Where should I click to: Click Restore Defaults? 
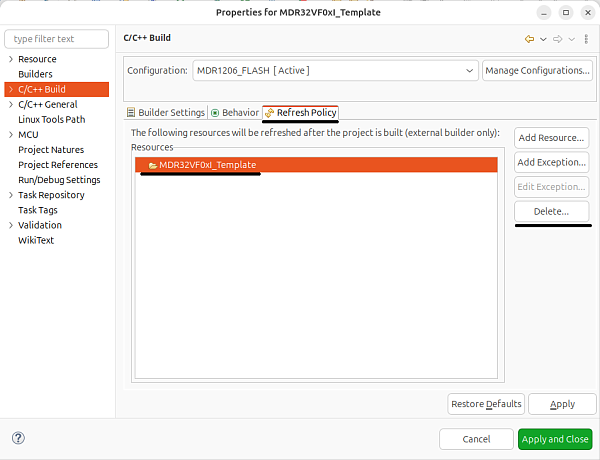(x=486, y=404)
